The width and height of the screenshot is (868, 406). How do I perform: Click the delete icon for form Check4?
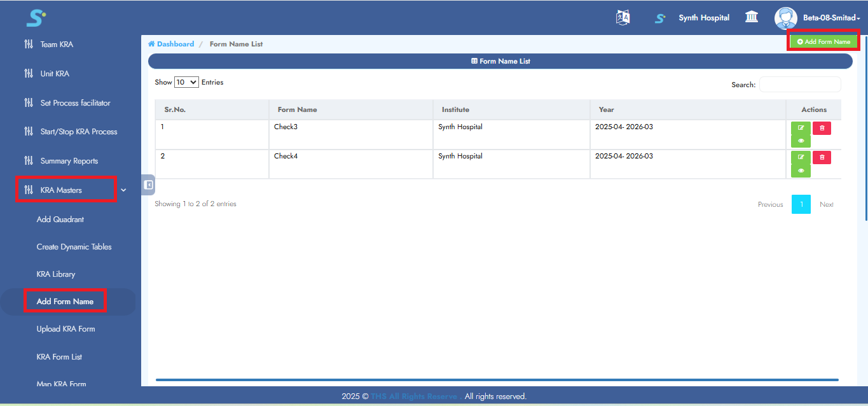(x=822, y=157)
